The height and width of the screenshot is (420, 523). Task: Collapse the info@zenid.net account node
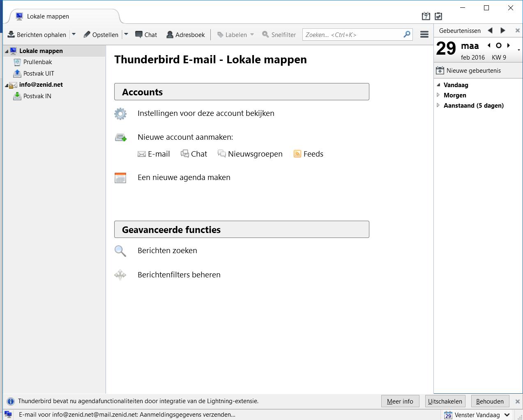click(7, 85)
